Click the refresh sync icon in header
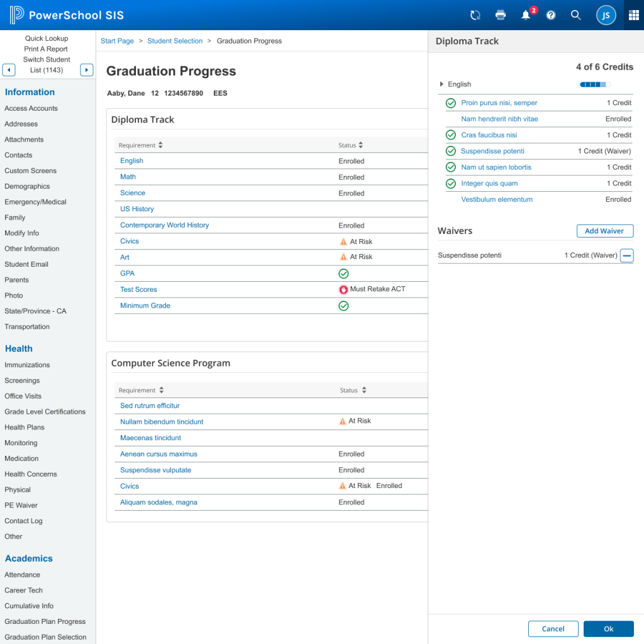 pyautogui.click(x=475, y=15)
